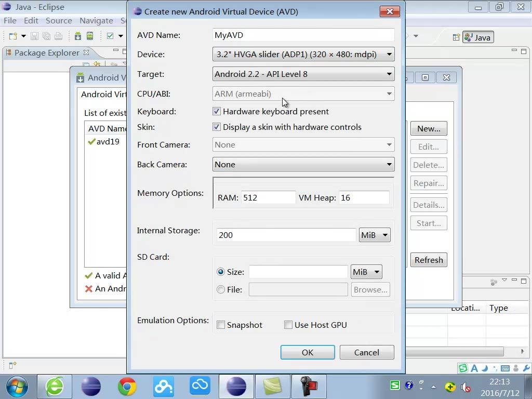Click the RAM input field
Image resolution: width=532 pixels, height=399 pixels.
click(x=269, y=197)
